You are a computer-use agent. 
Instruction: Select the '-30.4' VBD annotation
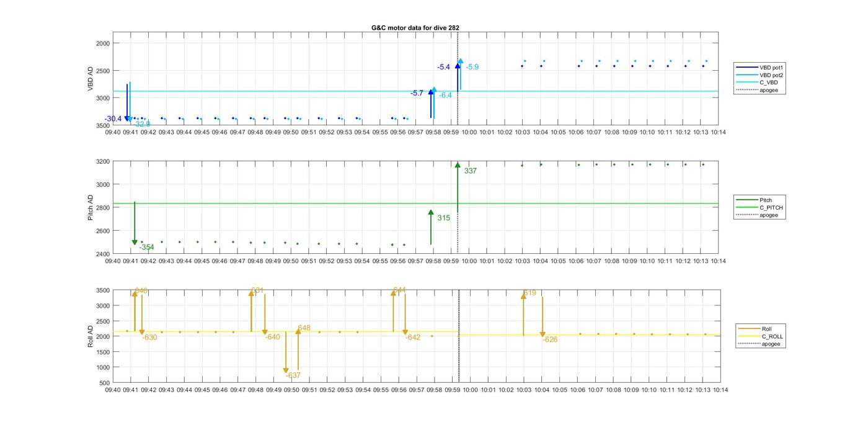[113, 119]
